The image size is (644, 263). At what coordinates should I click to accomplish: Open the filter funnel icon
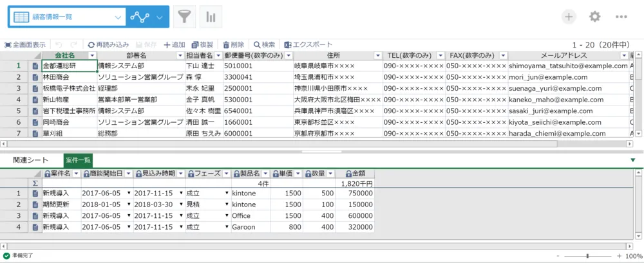click(184, 17)
